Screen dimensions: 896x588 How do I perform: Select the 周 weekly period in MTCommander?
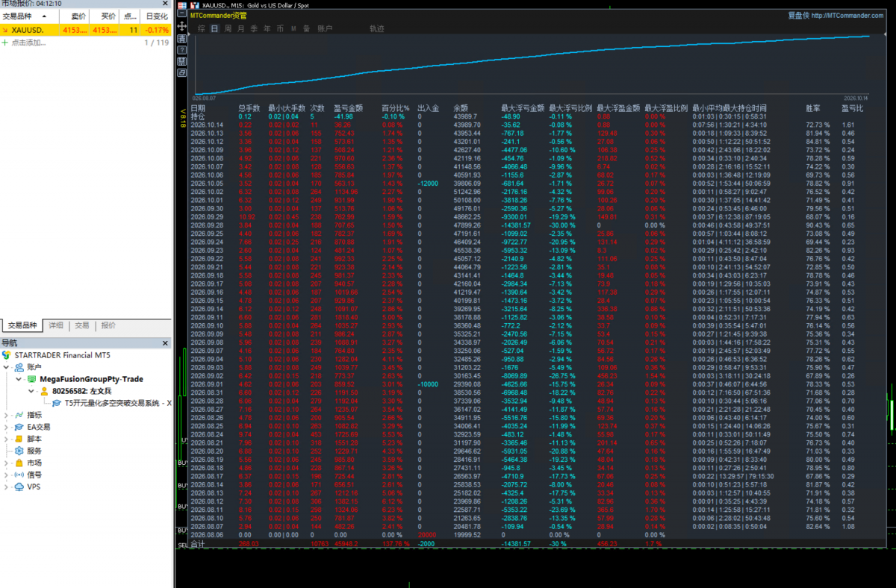click(228, 28)
